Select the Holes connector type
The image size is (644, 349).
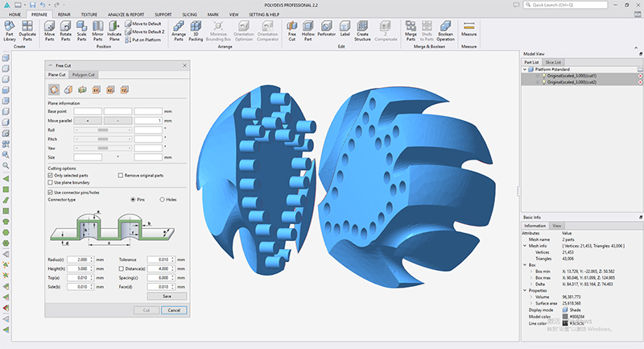(x=163, y=199)
